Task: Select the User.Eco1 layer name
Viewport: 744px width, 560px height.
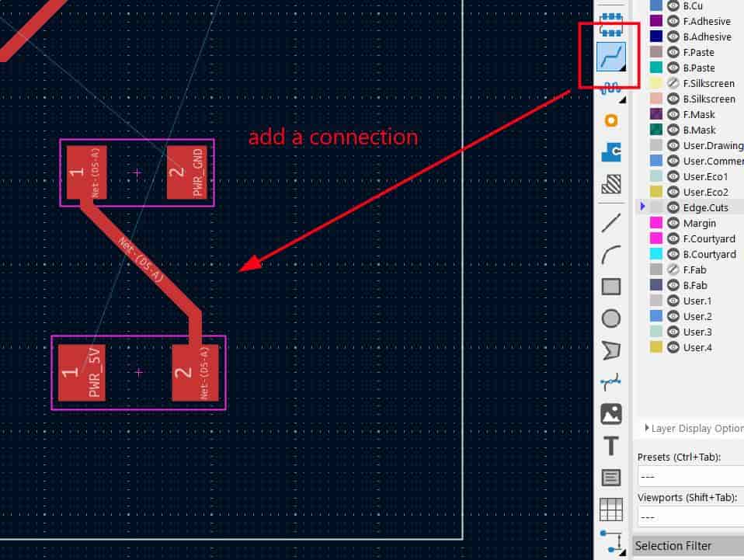Action: tap(706, 176)
